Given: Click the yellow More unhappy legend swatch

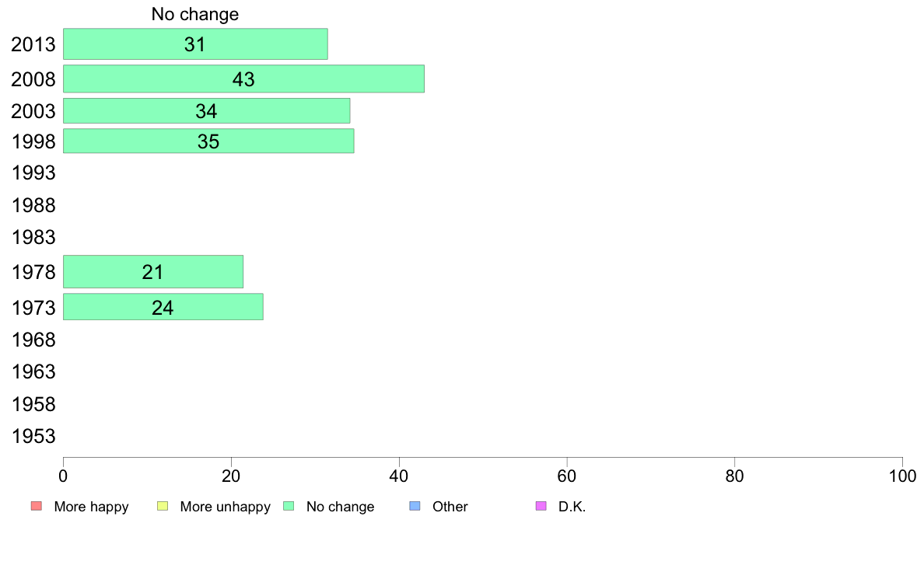Looking at the screenshot, I should (x=163, y=506).
